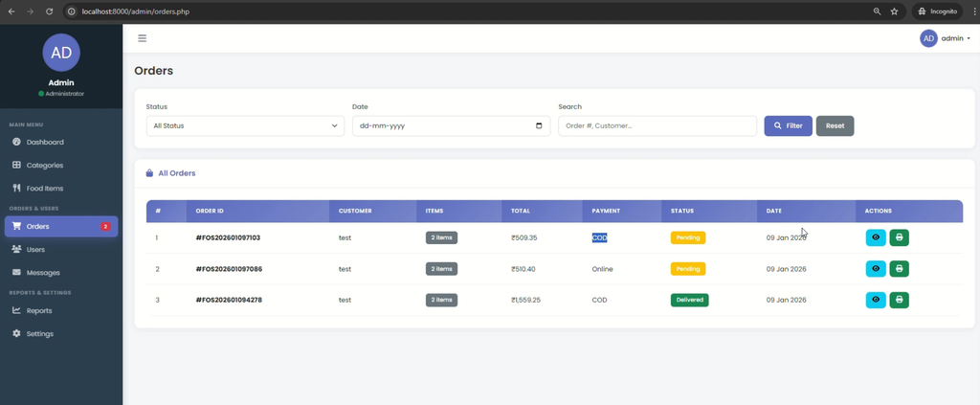980x405 pixels.
Task: View order #FOS202601097103 with the eye icon
Action: click(x=876, y=237)
